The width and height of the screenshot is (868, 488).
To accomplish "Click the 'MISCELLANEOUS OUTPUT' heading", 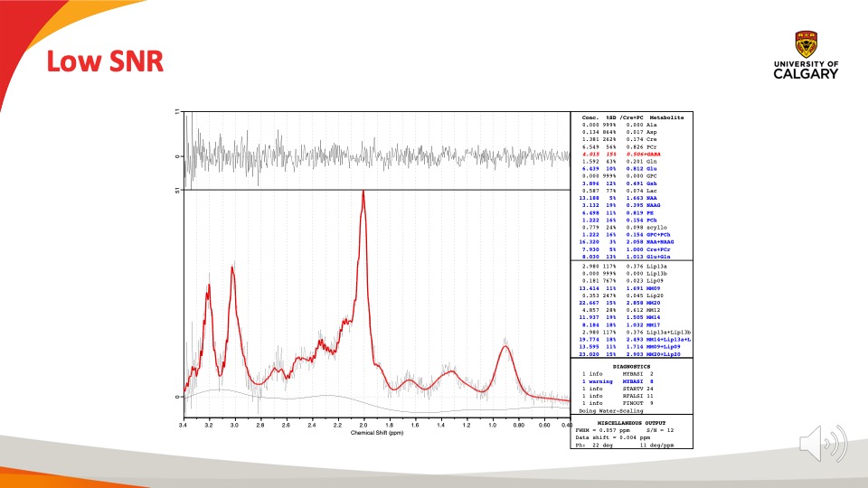I will (632, 422).
